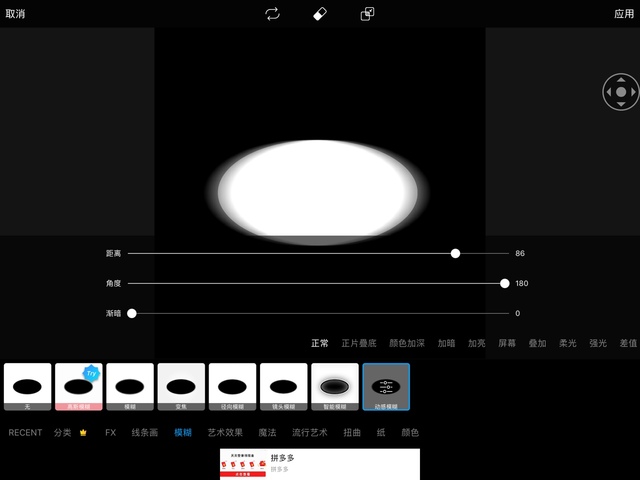
Task: Try the 高斯模糊 effect with Try badge
Action: pyautogui.click(x=79, y=387)
